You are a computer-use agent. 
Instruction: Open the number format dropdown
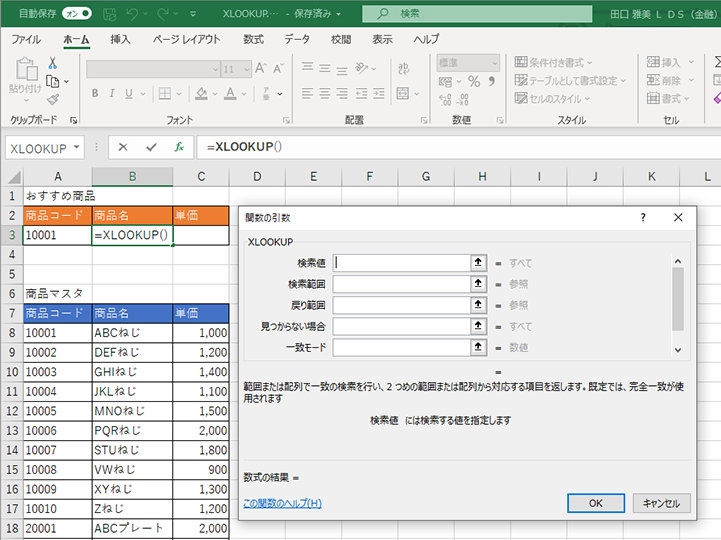coord(494,63)
